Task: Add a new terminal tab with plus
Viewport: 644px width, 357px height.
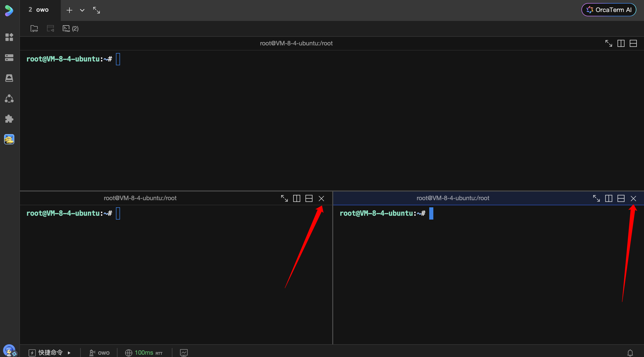Action: (x=69, y=10)
